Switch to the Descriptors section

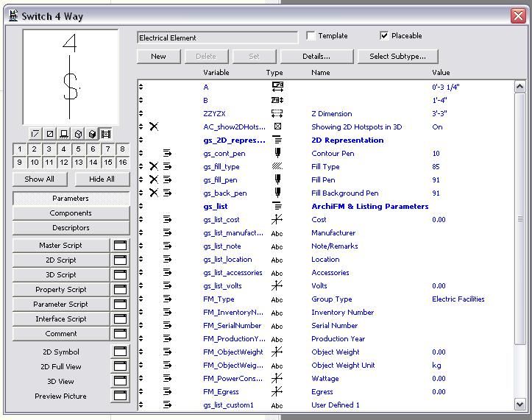71,228
